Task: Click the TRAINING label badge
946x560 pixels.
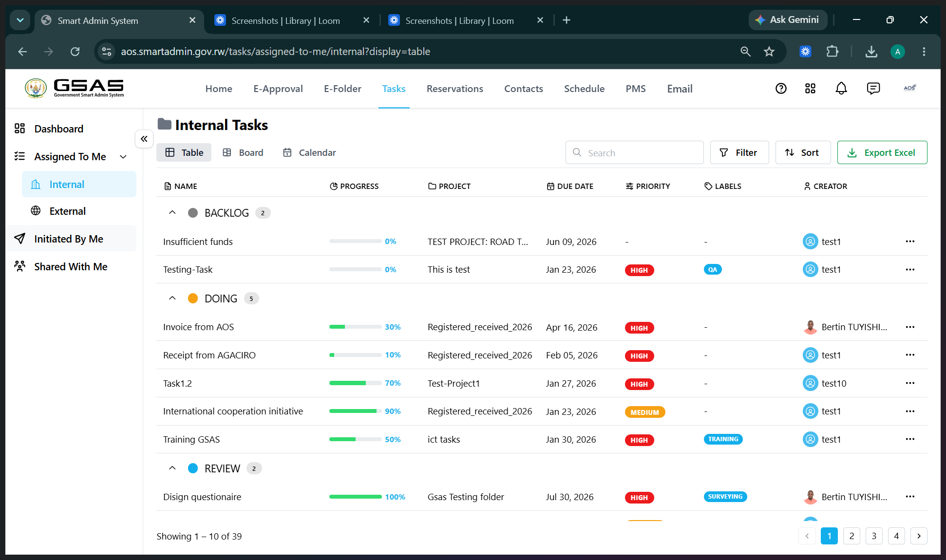Action: coord(723,439)
